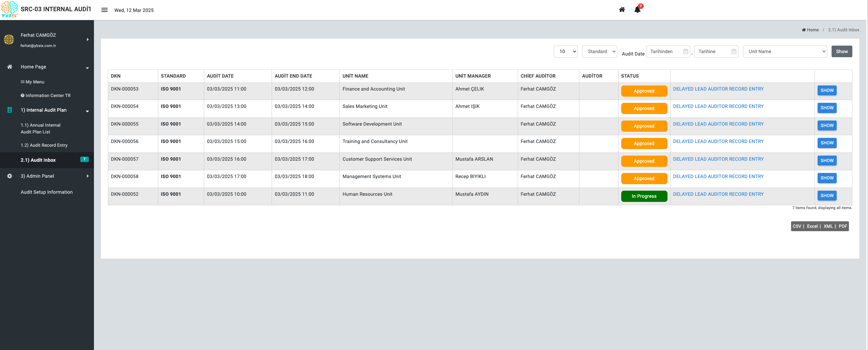Click the Internal Audit Plan book icon
868x350 pixels.
tap(10, 110)
